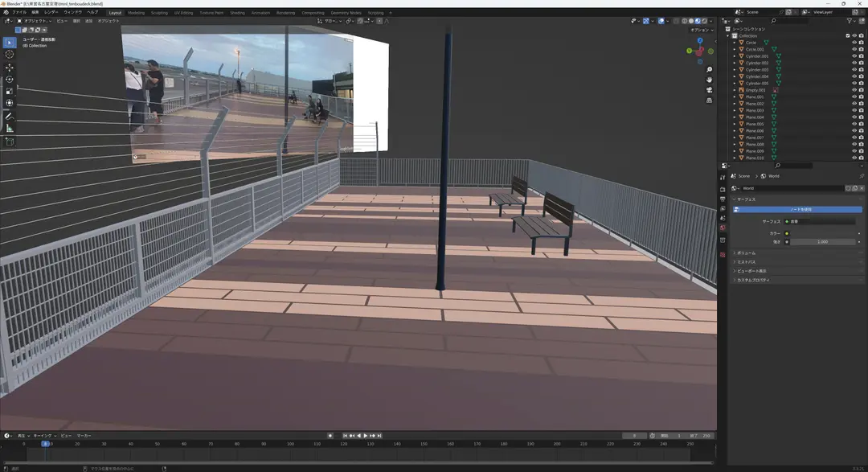Select the Measure tool

10,128
